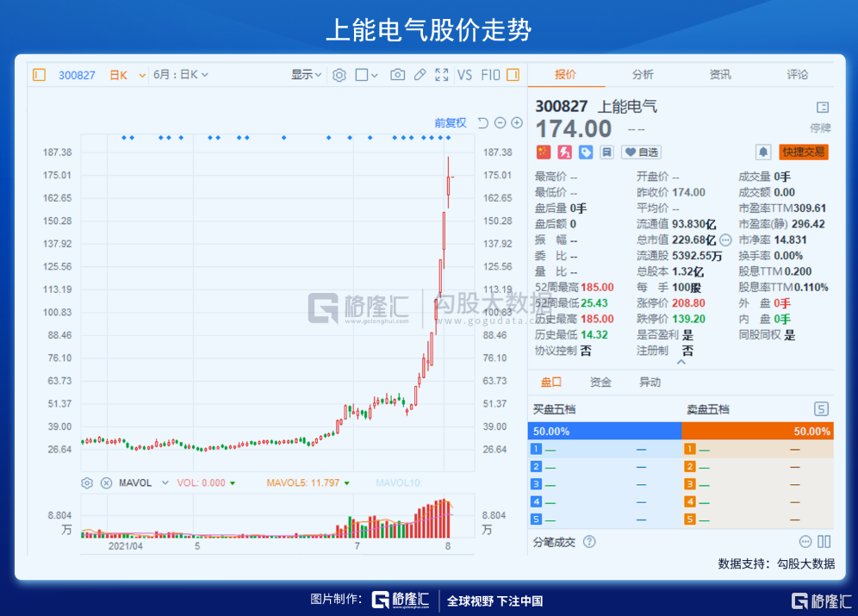Viewport: 858px width, 616px height.
Task: Zoom out chart with minus icon
Action: (x=500, y=123)
